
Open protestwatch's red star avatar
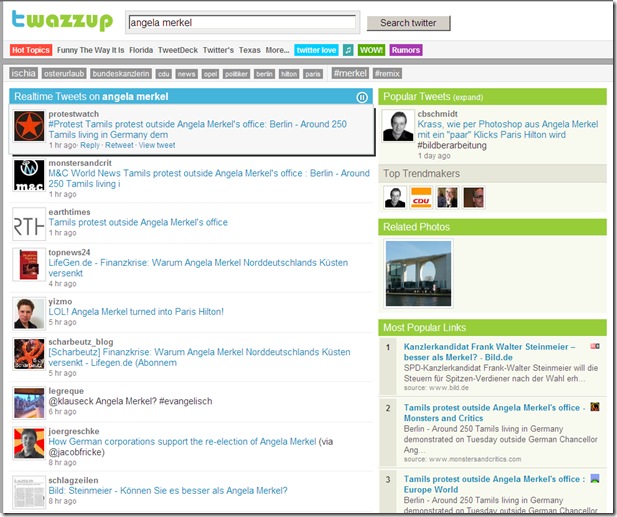point(29,126)
